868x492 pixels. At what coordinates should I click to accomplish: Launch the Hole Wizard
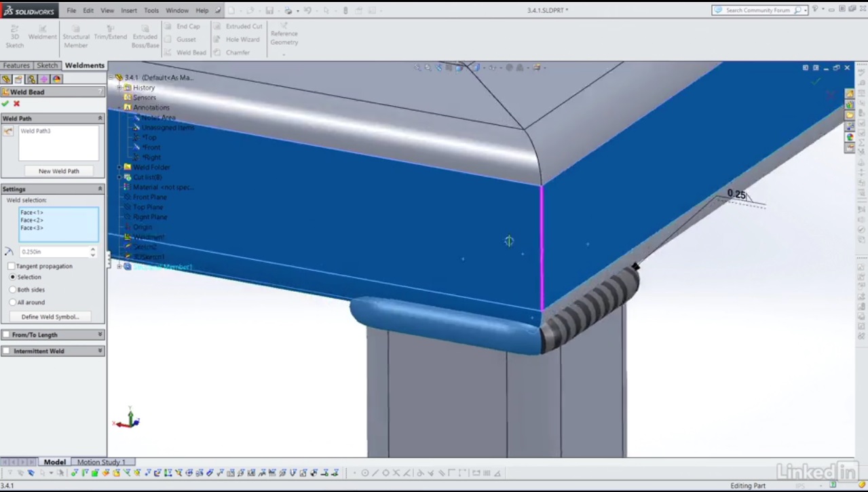[242, 39]
